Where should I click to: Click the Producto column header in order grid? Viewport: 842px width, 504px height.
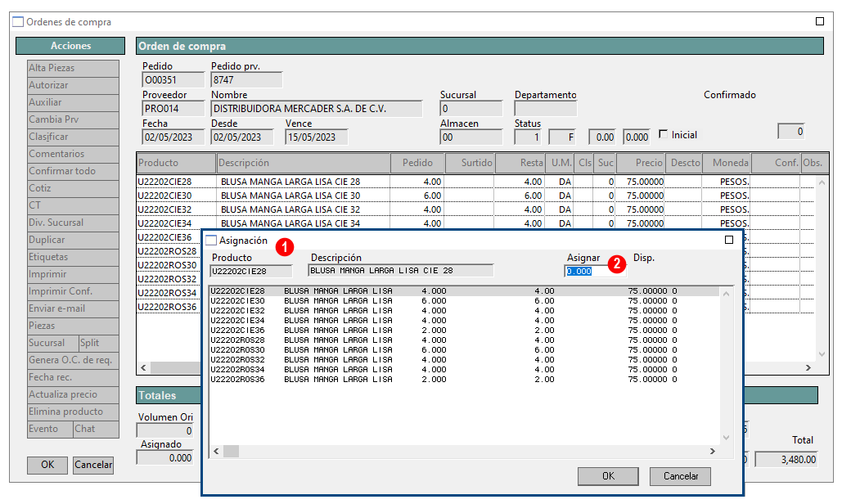[176, 163]
